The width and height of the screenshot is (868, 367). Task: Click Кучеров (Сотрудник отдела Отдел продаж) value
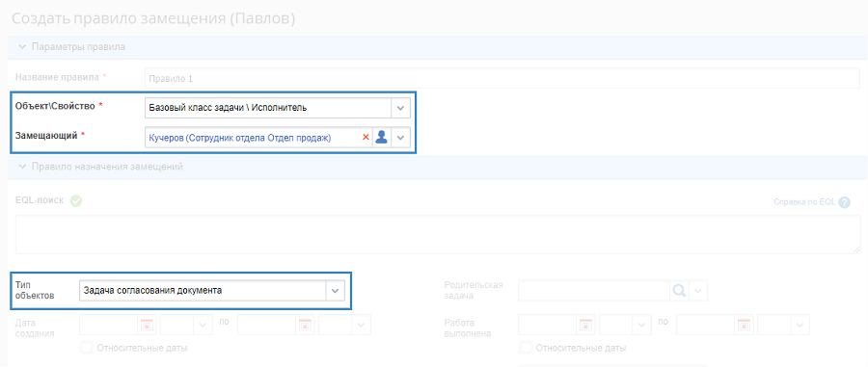point(240,138)
